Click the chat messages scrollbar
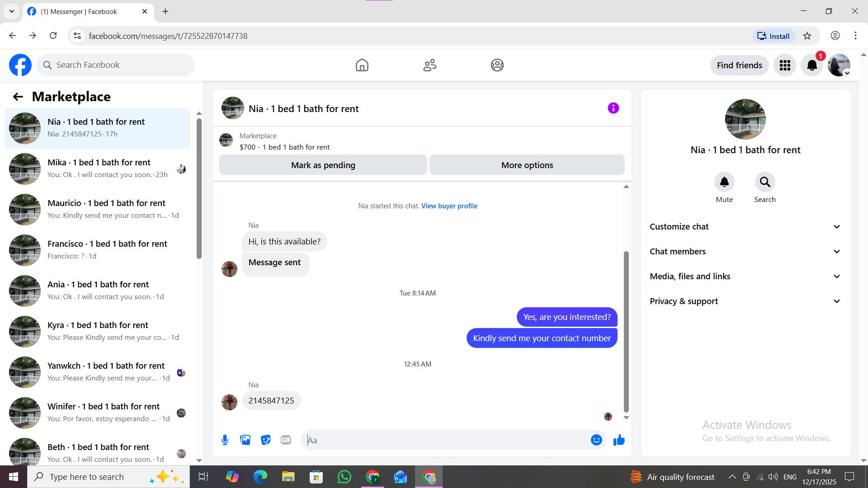 [626, 332]
